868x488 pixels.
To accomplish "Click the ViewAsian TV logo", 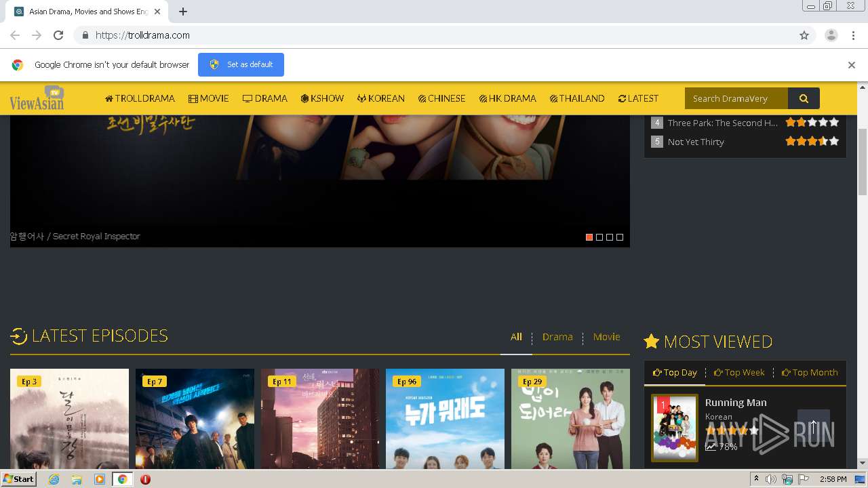I will (x=37, y=98).
